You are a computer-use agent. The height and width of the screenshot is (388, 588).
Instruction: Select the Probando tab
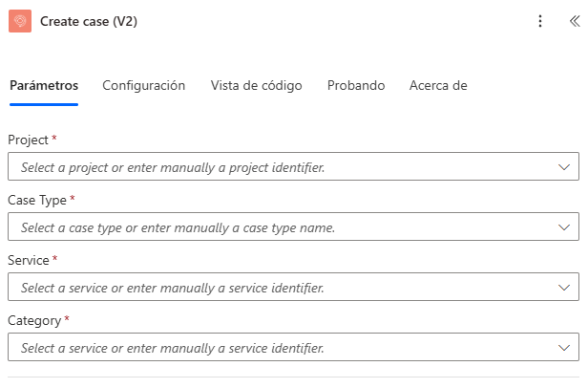click(356, 86)
